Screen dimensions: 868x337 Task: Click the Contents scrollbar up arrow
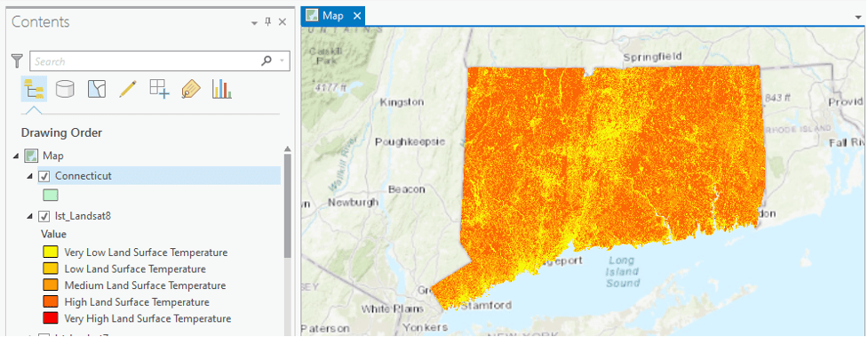pyautogui.click(x=287, y=148)
